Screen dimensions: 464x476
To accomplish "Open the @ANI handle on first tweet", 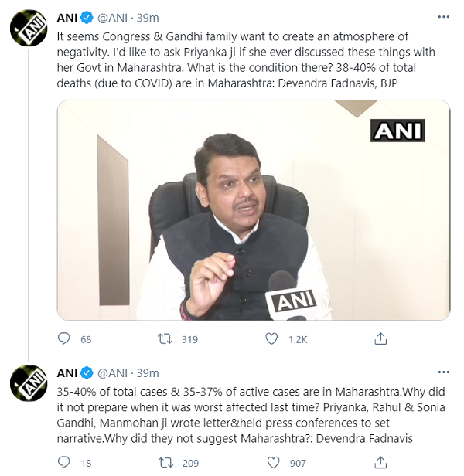I will click(114, 17).
